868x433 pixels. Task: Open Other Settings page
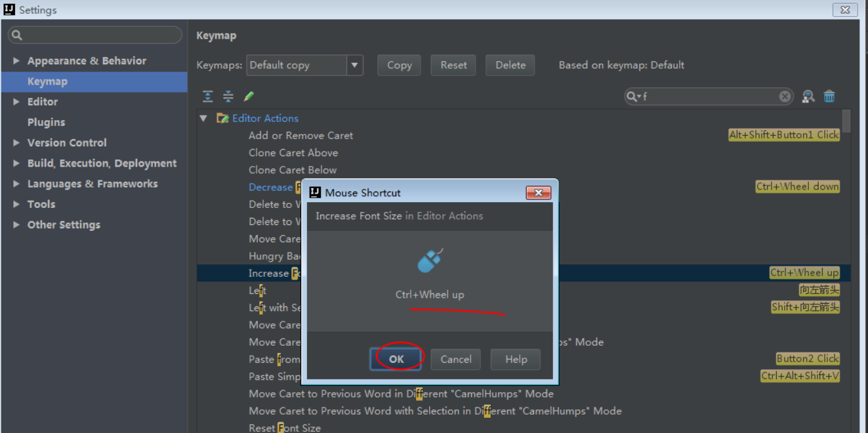[x=64, y=224]
